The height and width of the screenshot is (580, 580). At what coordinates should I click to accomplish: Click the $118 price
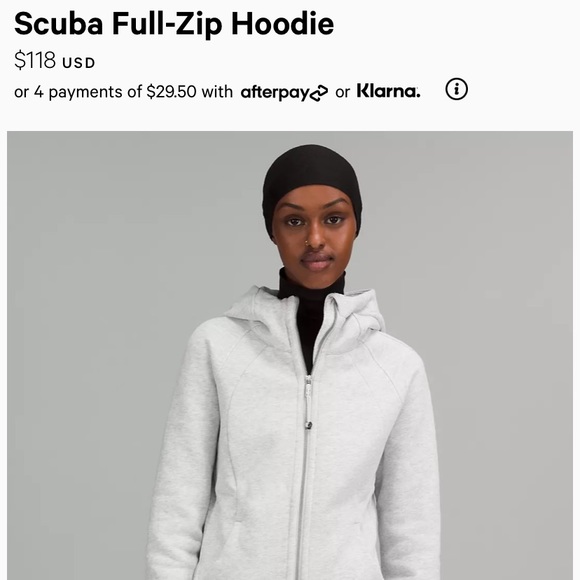(35, 60)
